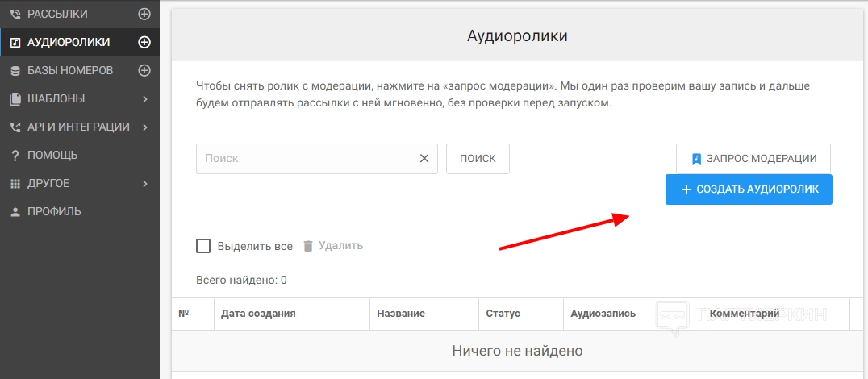868x379 pixels.
Task: Open the API и интеграции menu item
Action: [80, 127]
